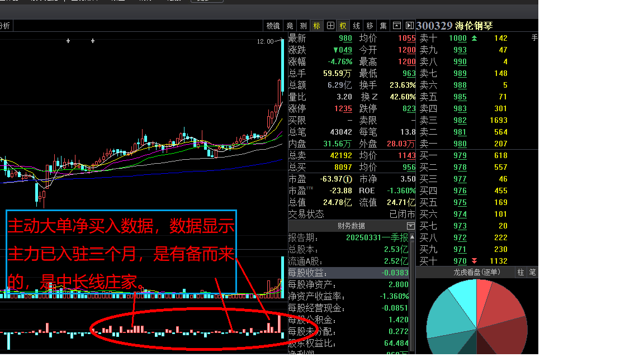
Task: Click the grid layout icon in toolbar
Action: tap(330, 26)
